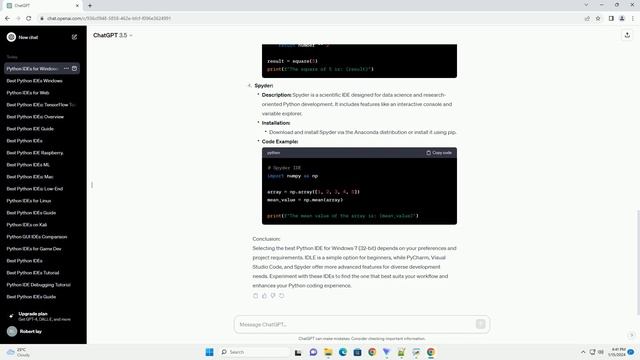Give thumbs down to the response
This screenshot has height=360, width=640.
tap(273, 296)
